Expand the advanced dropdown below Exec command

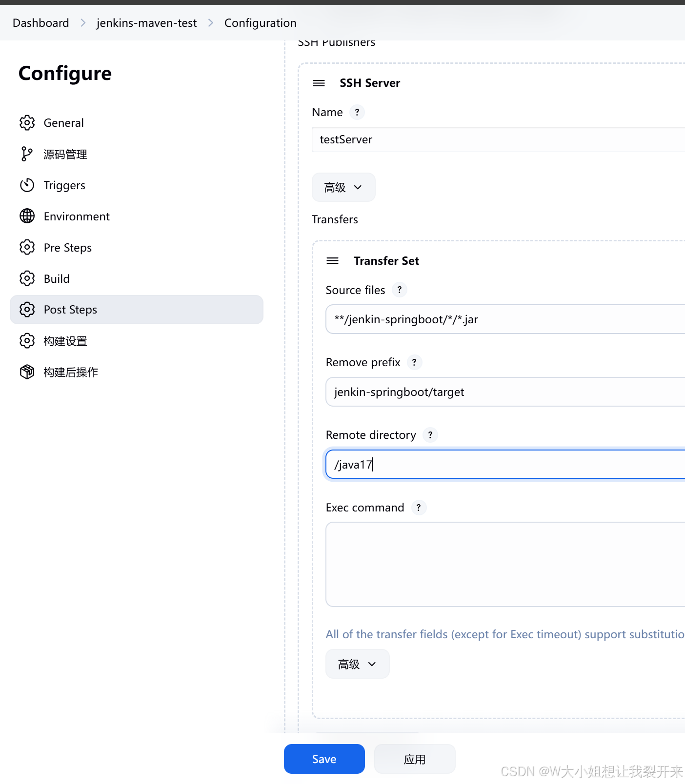[x=358, y=664]
